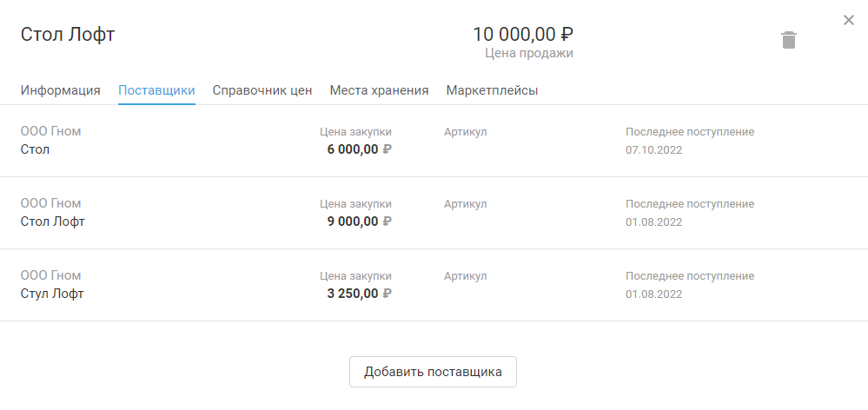This screenshot has height=410, width=868.
Task: Click Артикул field in Стул Лофт row
Action: pyautogui.click(x=465, y=277)
